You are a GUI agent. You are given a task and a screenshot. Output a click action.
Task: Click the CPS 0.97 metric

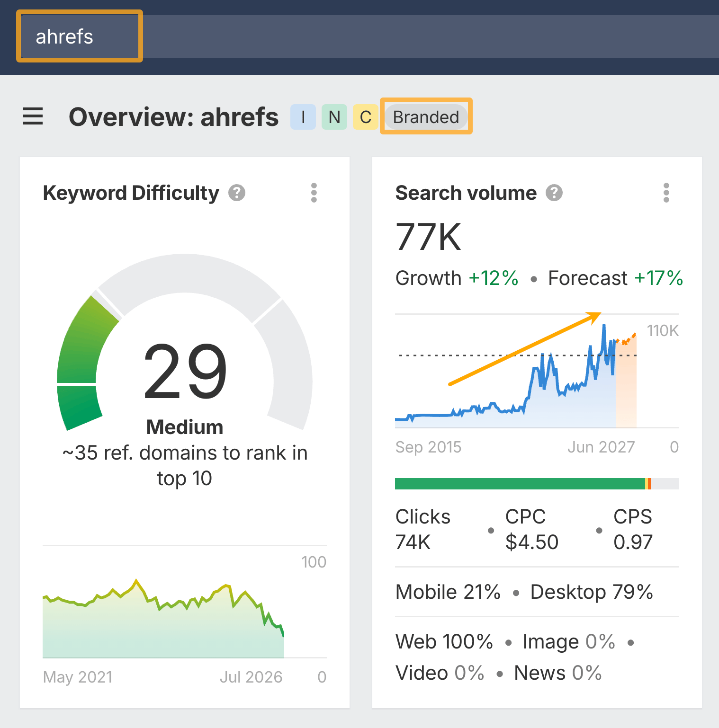(633, 529)
